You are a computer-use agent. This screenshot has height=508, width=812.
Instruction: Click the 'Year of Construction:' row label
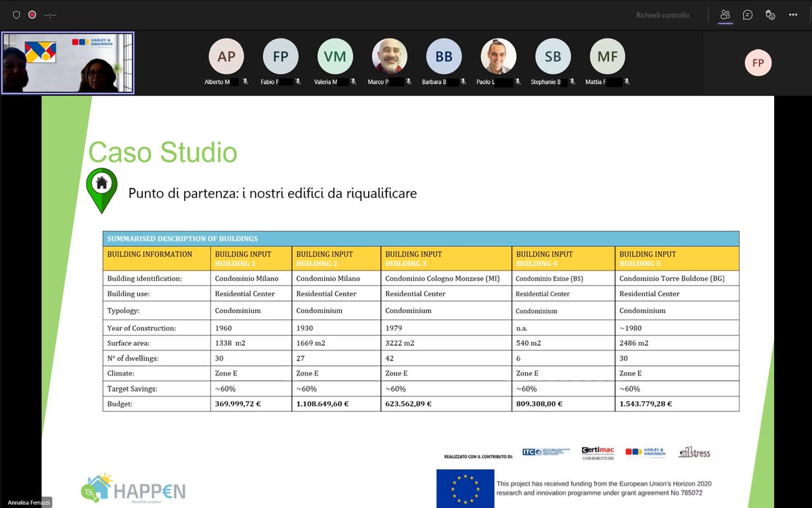[141, 328]
